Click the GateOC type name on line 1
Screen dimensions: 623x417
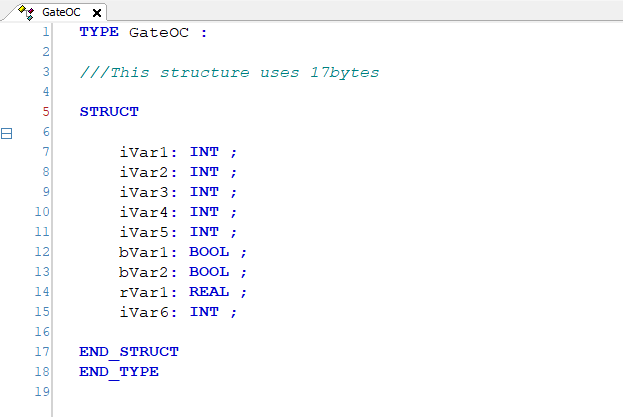click(x=159, y=32)
